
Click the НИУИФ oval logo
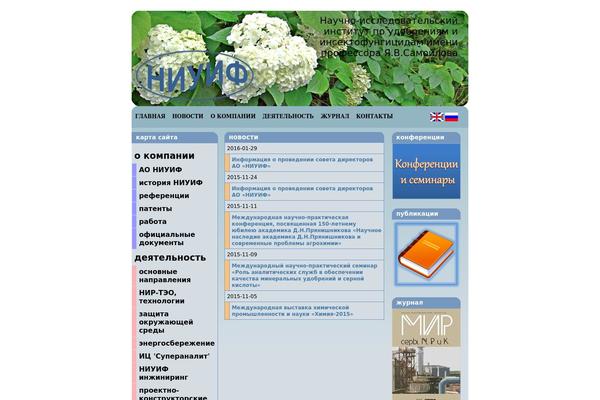click(x=195, y=75)
